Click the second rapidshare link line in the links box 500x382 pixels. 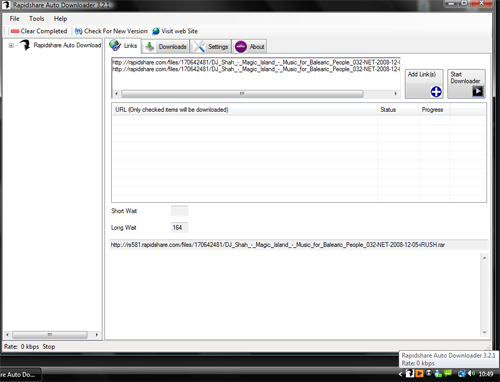pos(256,69)
